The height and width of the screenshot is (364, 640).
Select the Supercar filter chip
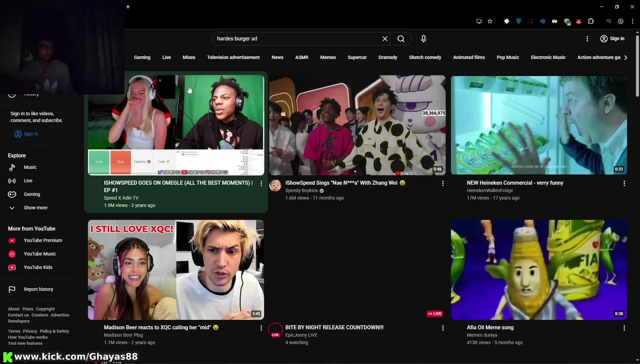[357, 58]
